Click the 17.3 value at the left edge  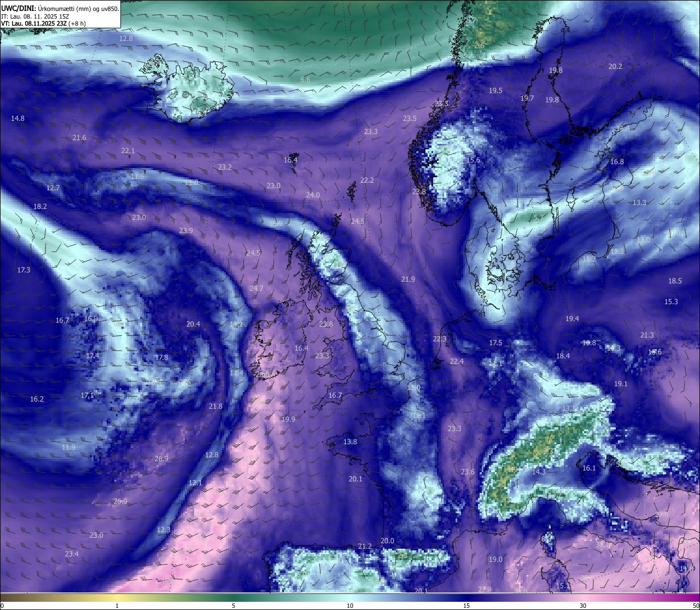[24, 270]
